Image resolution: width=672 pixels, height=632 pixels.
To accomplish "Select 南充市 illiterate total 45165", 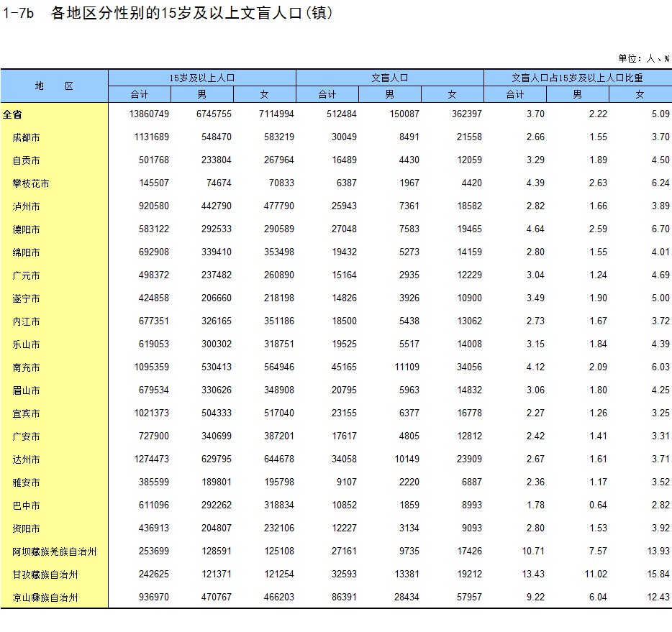I will [x=344, y=367].
